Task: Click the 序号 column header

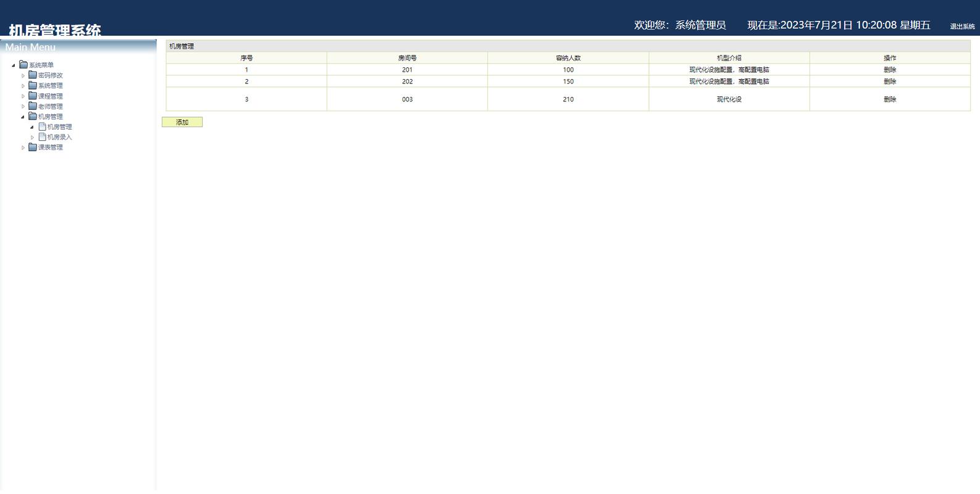Action: (x=246, y=58)
